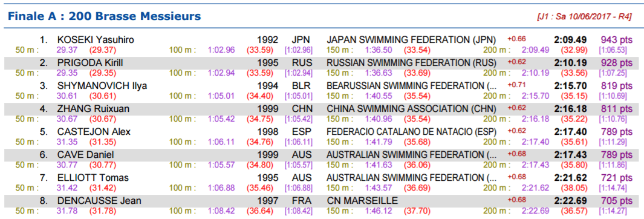
Task: Click swimmer name KOSEKI Yasuhiro
Action: point(96,40)
